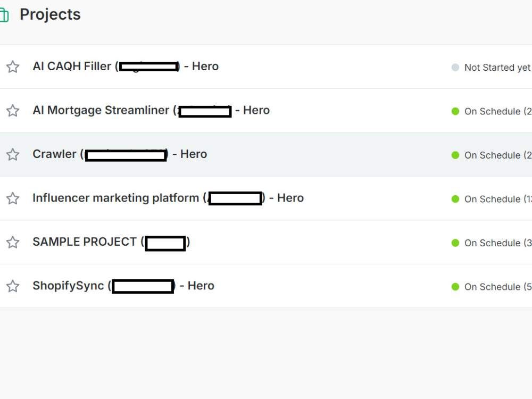Open the ShopifySync project

point(123,286)
